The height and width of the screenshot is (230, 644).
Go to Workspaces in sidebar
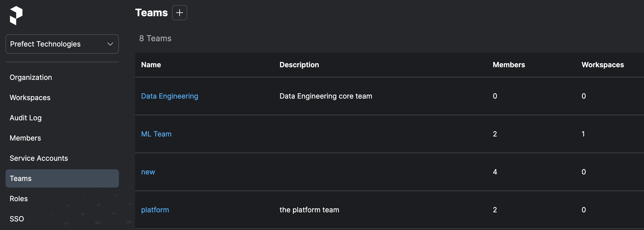tap(30, 98)
